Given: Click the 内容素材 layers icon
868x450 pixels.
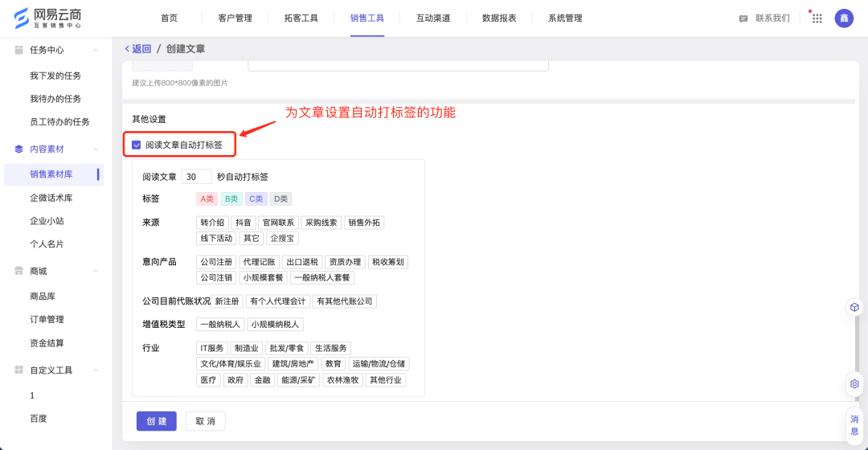Looking at the screenshot, I should coord(18,149).
